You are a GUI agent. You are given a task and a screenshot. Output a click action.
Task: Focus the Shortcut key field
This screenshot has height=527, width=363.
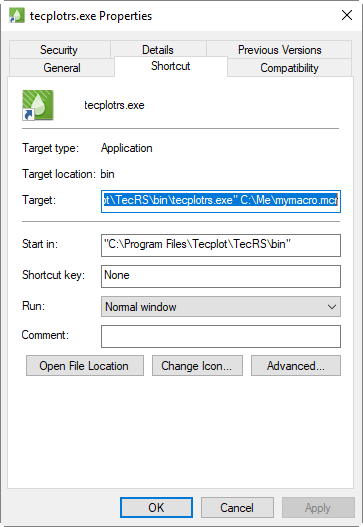click(221, 276)
